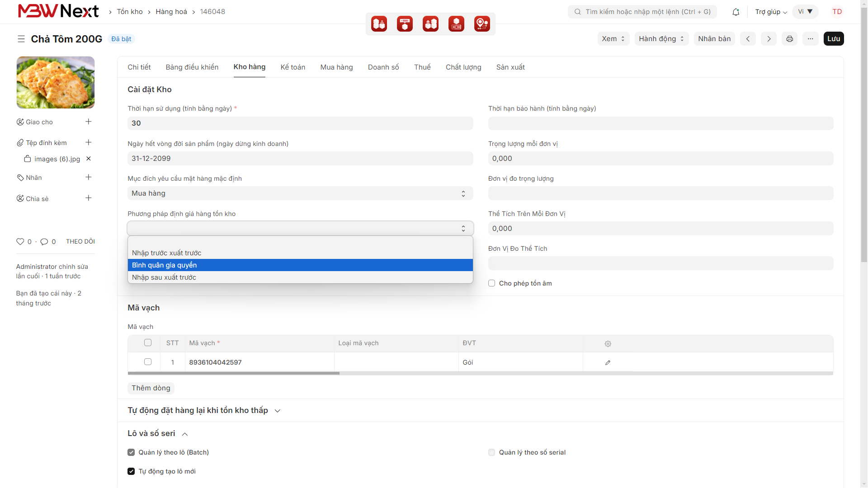
Task: Uncheck Quản lý theo lô (Batch)
Action: point(131,452)
